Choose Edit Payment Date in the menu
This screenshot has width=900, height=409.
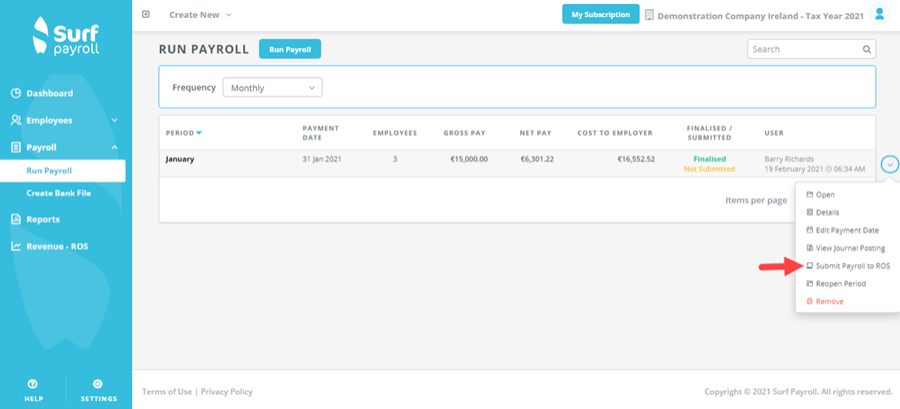tap(847, 230)
